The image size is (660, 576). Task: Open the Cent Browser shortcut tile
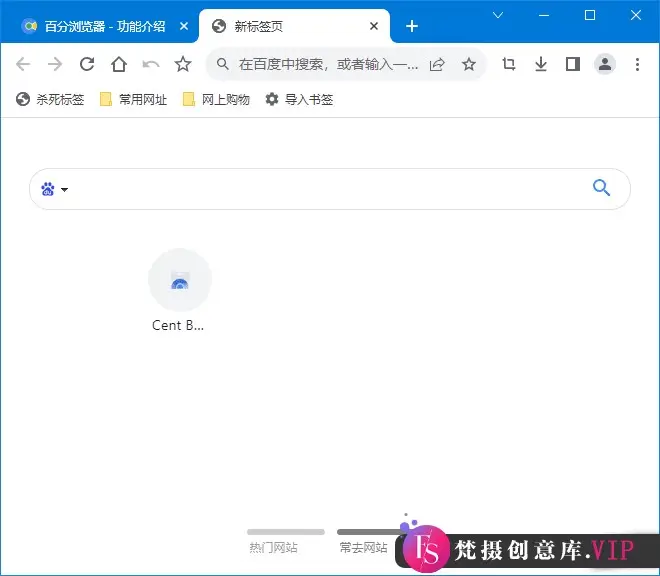[180, 291]
